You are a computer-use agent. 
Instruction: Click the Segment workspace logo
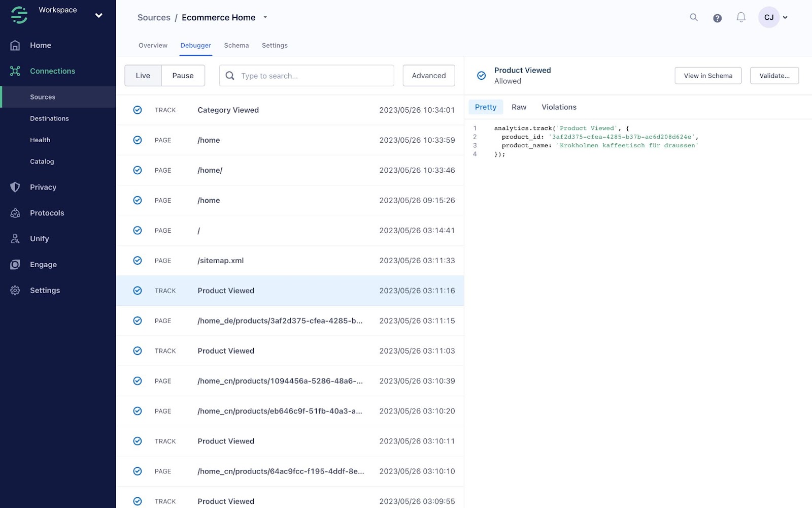18,15
